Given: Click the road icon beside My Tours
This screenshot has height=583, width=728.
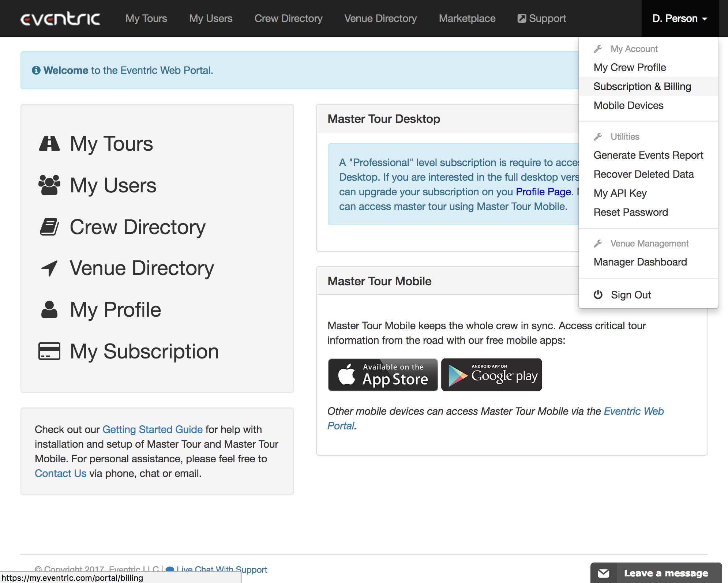Looking at the screenshot, I should tap(49, 143).
